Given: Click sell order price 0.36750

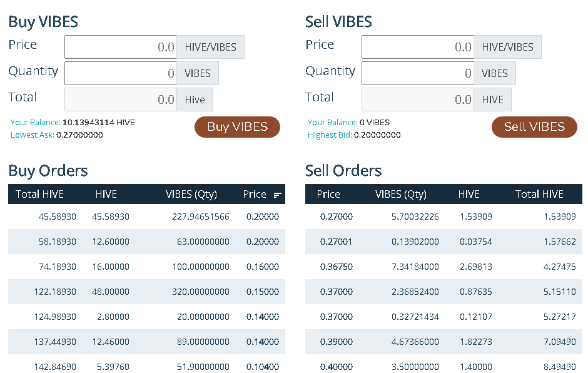Looking at the screenshot, I should 337,267.
